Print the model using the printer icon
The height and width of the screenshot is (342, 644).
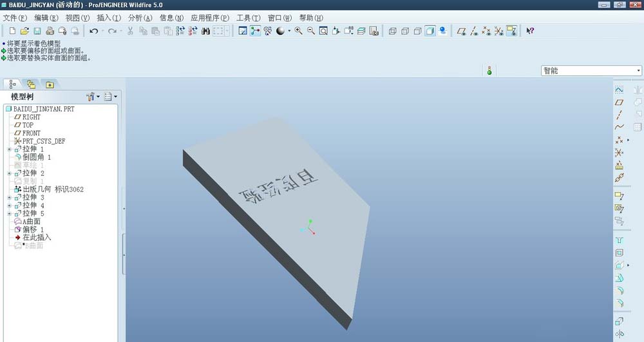(x=50, y=31)
